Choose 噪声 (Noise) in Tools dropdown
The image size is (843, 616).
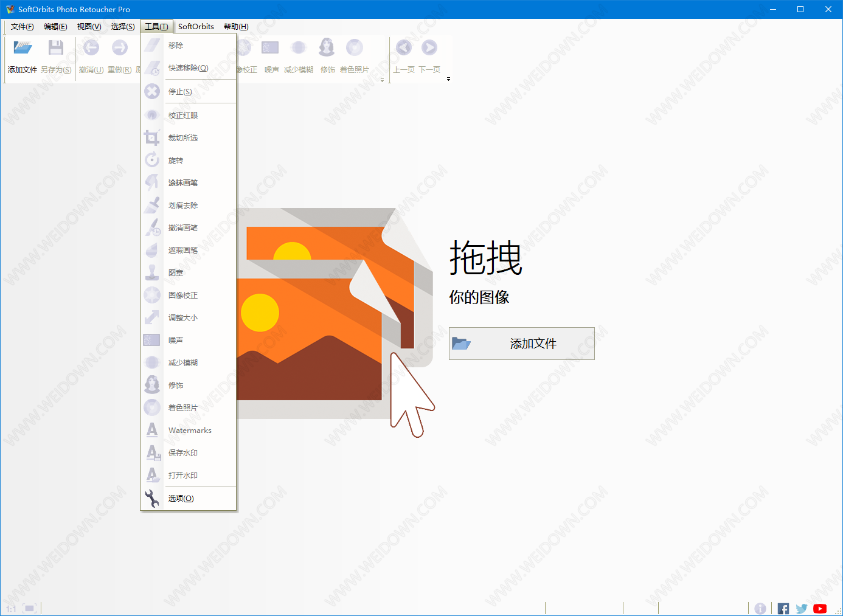click(189, 341)
